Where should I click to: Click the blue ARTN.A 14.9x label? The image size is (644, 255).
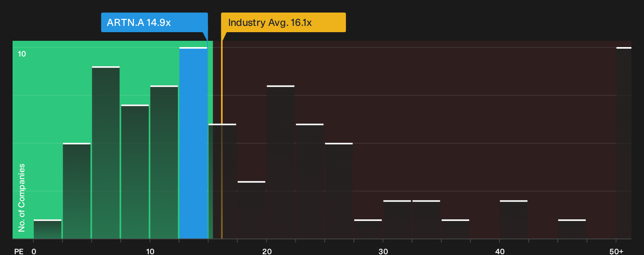click(154, 22)
